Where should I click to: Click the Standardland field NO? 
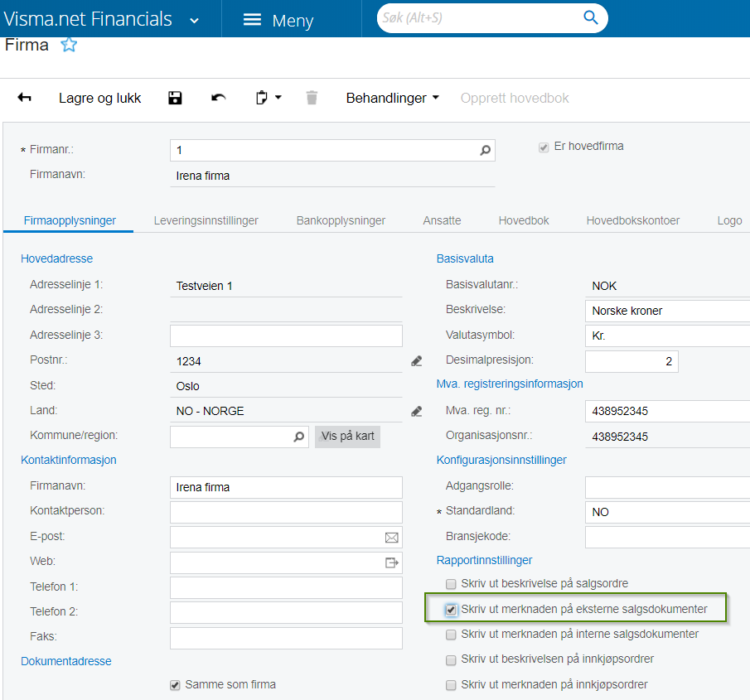tap(668, 512)
